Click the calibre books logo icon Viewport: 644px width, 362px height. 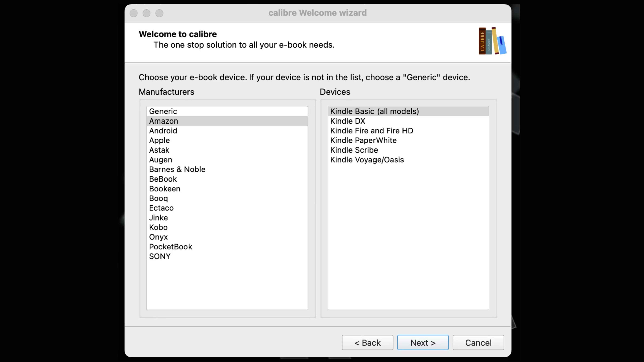pyautogui.click(x=493, y=41)
